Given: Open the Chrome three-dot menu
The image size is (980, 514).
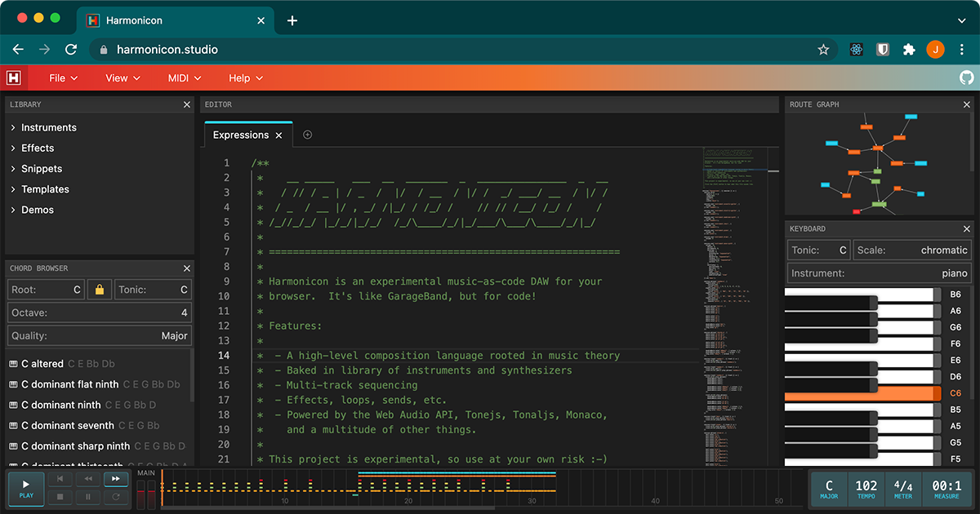Looking at the screenshot, I should pyautogui.click(x=961, y=50).
